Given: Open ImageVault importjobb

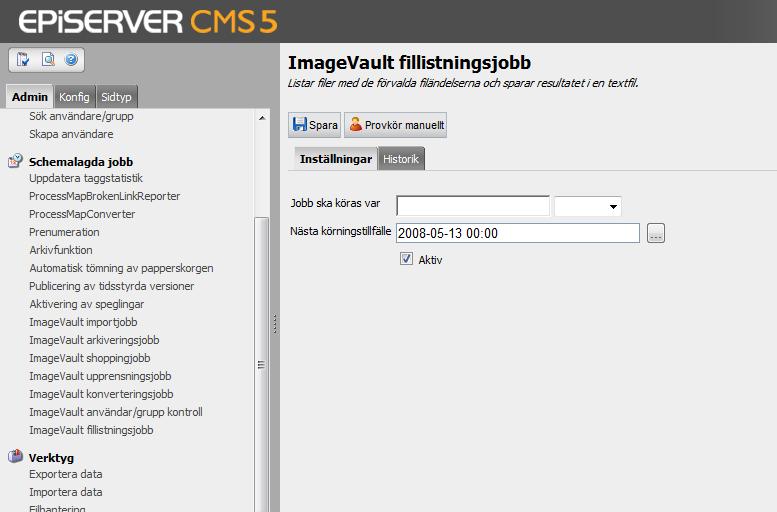Looking at the screenshot, I should pyautogui.click(x=83, y=322).
